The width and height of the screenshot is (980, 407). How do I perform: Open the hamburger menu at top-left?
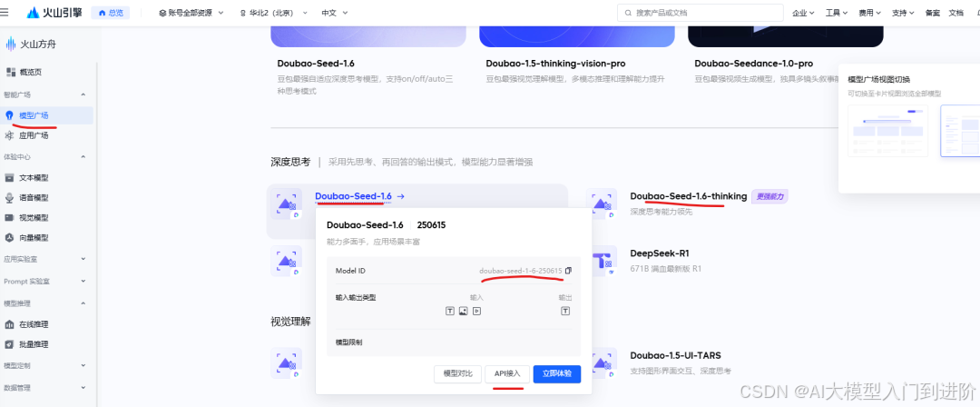click(5, 13)
